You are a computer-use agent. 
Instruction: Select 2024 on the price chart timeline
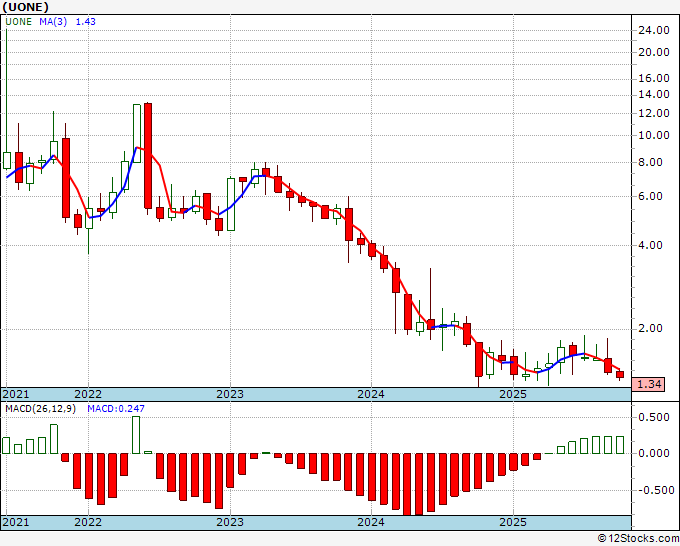372,394
